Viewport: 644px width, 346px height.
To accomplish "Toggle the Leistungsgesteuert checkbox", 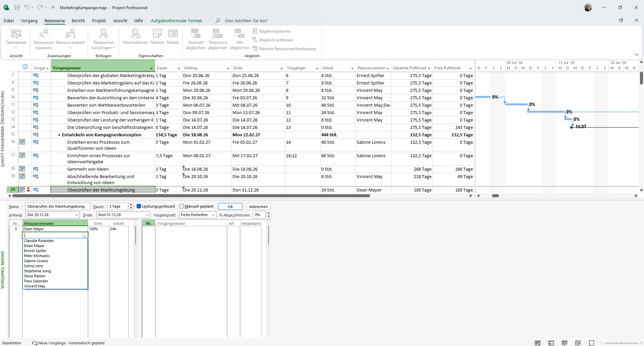I will pyautogui.click(x=139, y=206).
